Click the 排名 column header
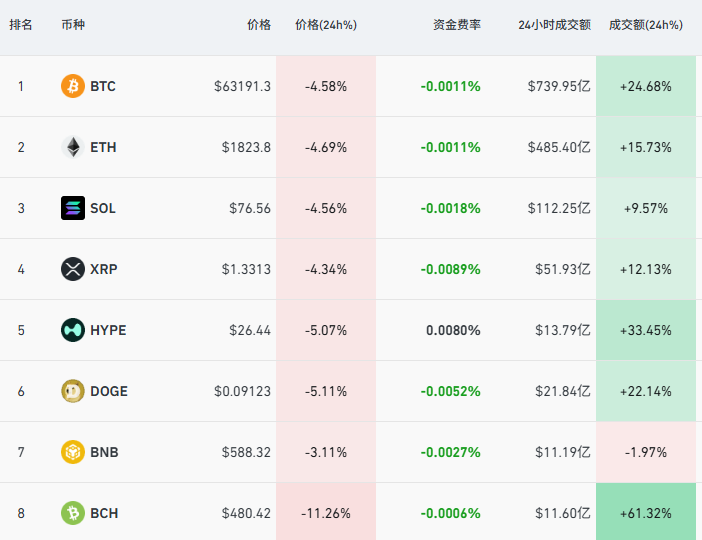Image resolution: width=702 pixels, height=540 pixels. (21, 24)
